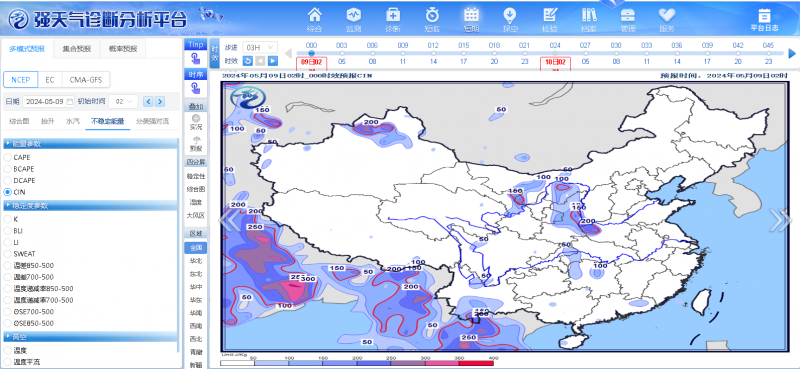800x369 pixels.
Task: Select the SWEAT radio button
Action: coord(8,254)
